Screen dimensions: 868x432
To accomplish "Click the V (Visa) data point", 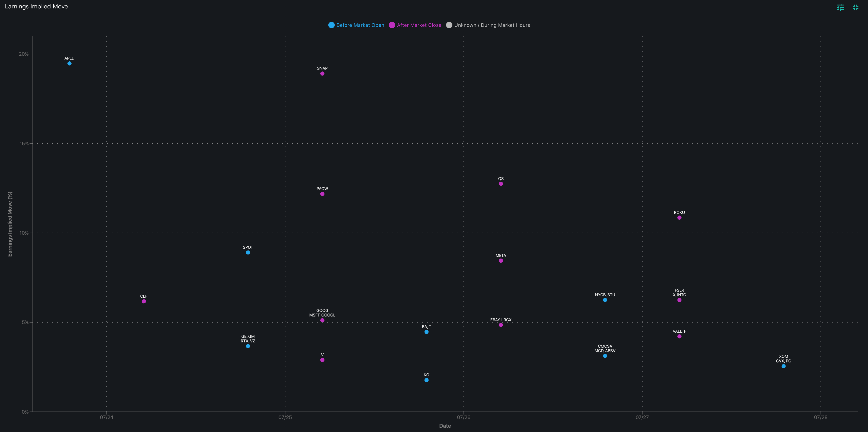I will [322, 360].
